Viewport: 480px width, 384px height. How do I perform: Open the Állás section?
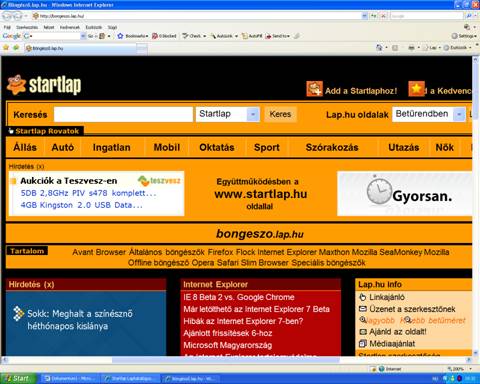click(25, 147)
